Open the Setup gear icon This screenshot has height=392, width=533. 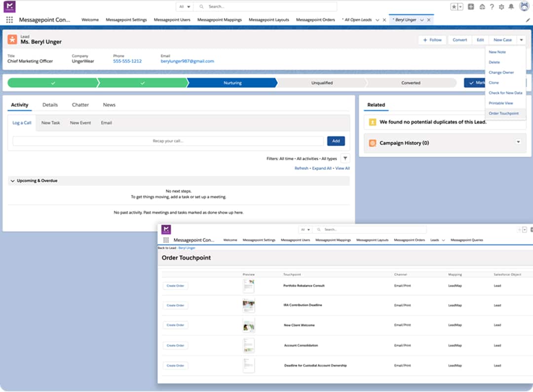click(501, 6)
